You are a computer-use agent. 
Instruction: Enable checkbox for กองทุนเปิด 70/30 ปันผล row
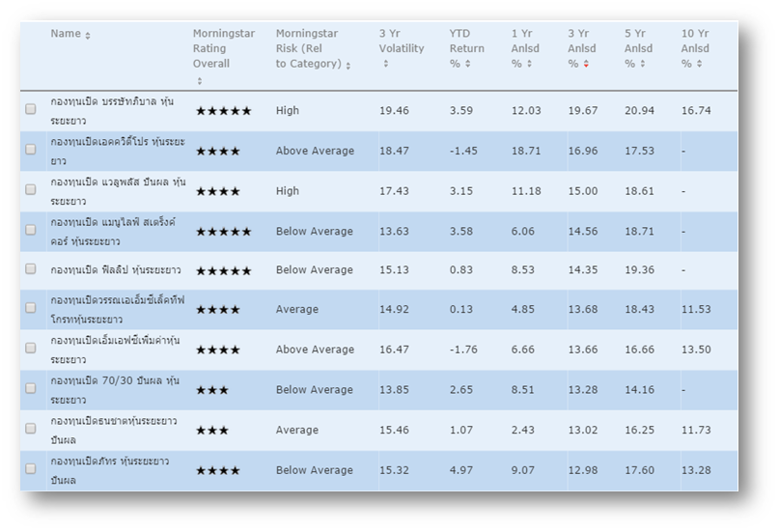31,389
